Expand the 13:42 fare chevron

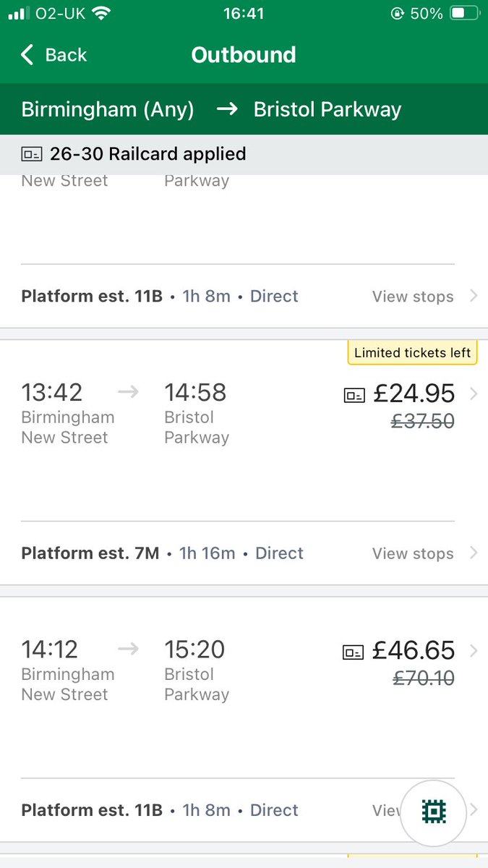tap(474, 394)
